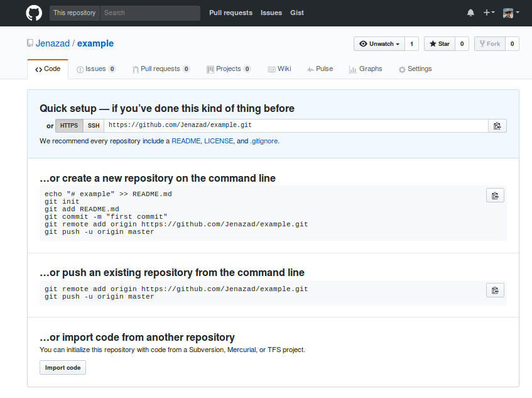Copy the create new repository commands
532x398 pixels.
click(x=495, y=196)
